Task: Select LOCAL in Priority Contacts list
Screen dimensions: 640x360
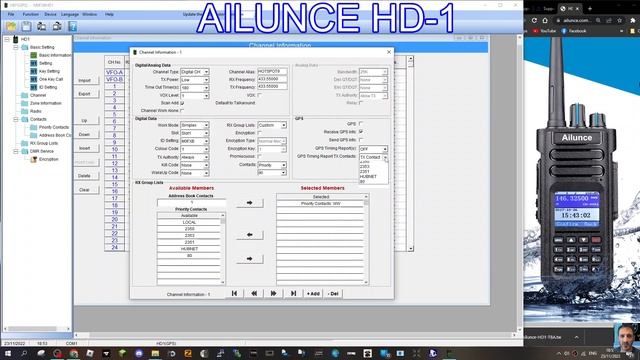Action: point(189,222)
